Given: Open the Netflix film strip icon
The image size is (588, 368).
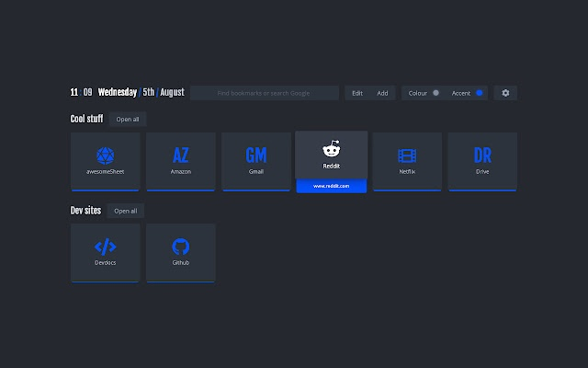Looking at the screenshot, I should [x=407, y=155].
